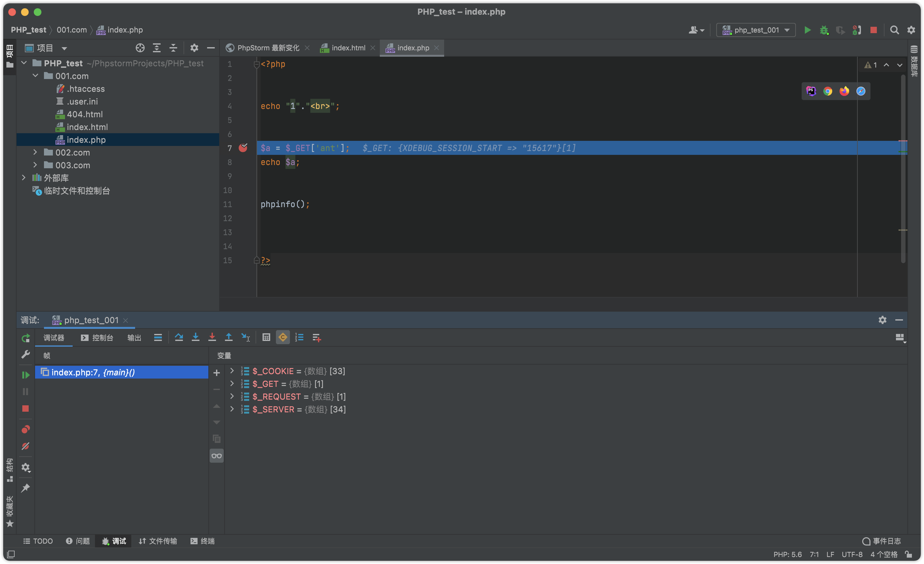
Task: Expand the 002.com folder
Action: (35, 152)
